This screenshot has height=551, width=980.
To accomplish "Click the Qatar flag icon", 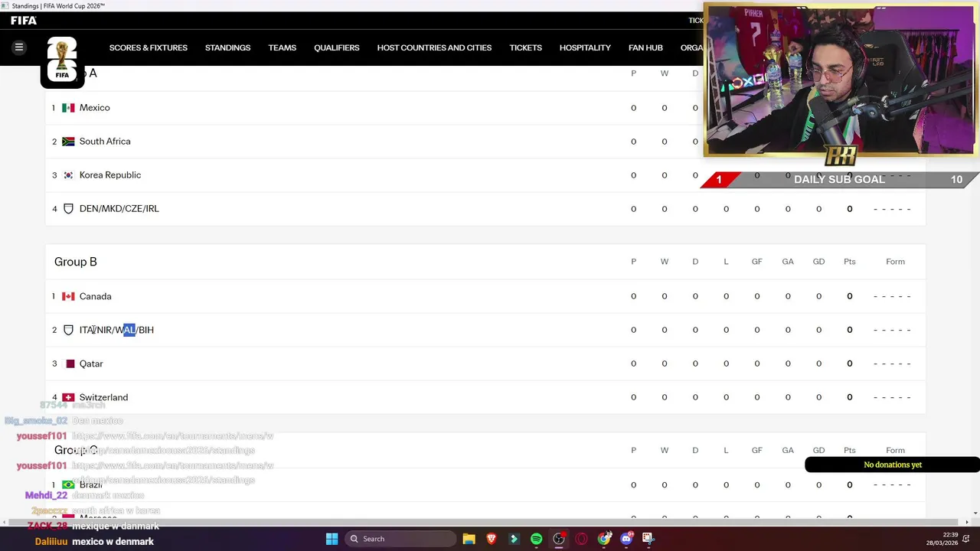I will 68,364.
